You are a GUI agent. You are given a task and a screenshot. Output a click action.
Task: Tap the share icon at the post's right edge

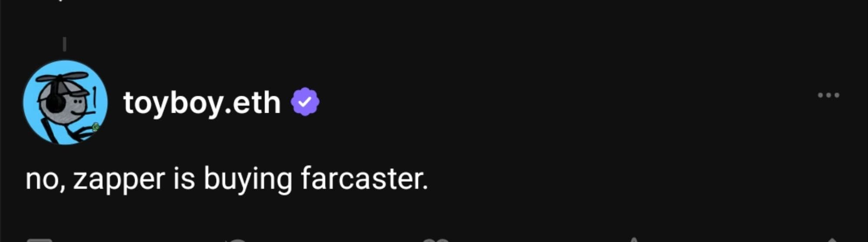pos(832,239)
